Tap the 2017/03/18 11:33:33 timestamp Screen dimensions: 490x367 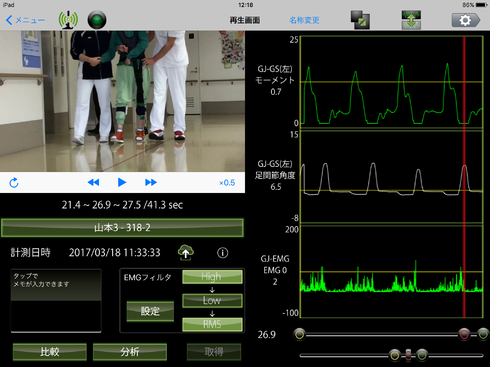[x=115, y=253]
